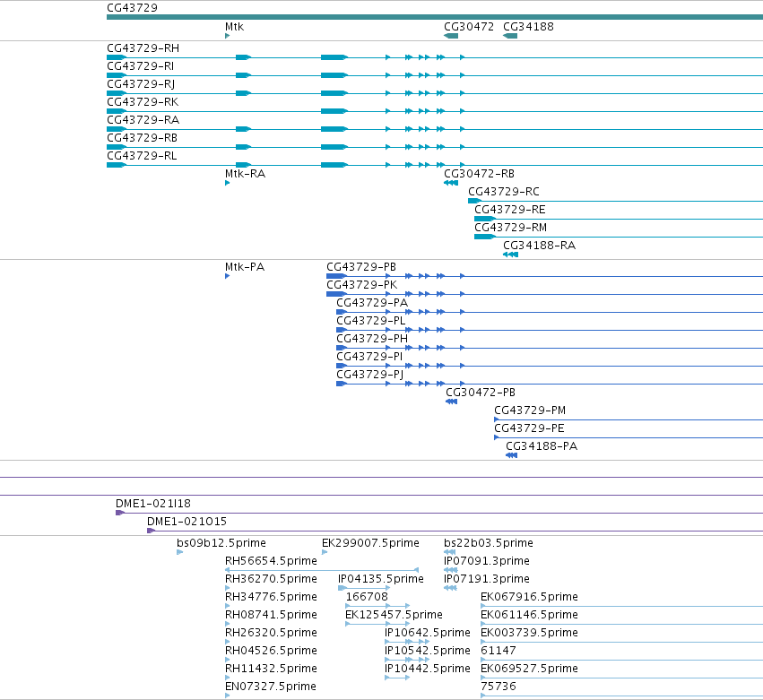This screenshot has height=700, width=763.
Task: Click the IP10642.5prime EST label
Action: click(x=428, y=634)
